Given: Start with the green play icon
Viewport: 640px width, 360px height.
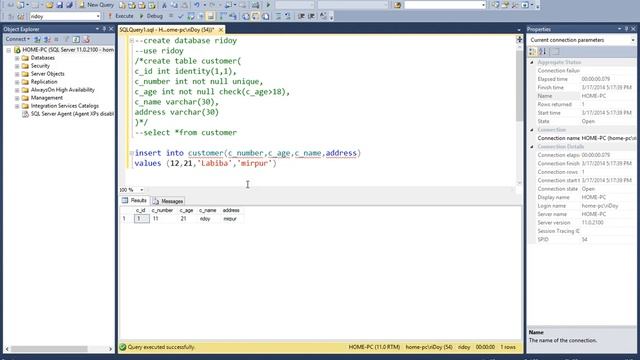Looking at the screenshot, I should point(269,5).
